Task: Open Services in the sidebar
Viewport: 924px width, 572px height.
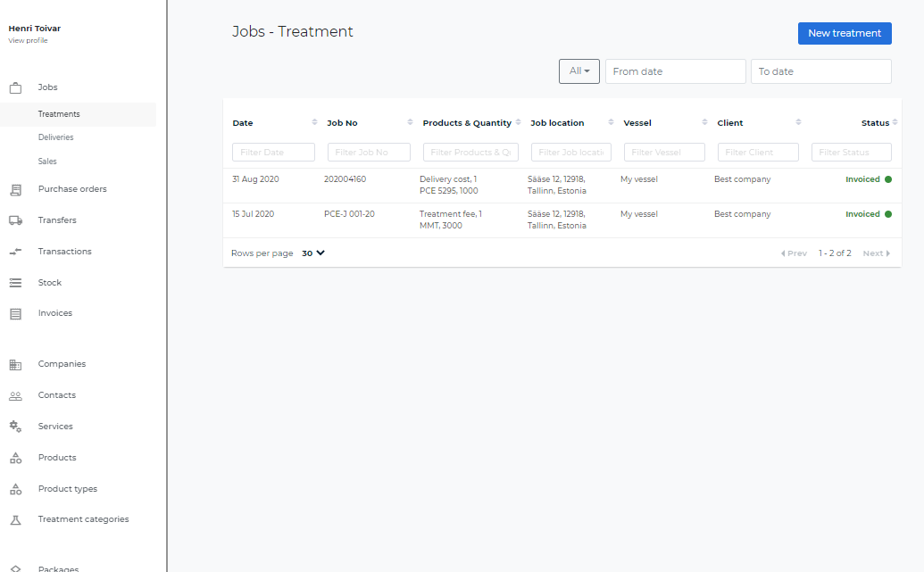Action: tap(55, 427)
